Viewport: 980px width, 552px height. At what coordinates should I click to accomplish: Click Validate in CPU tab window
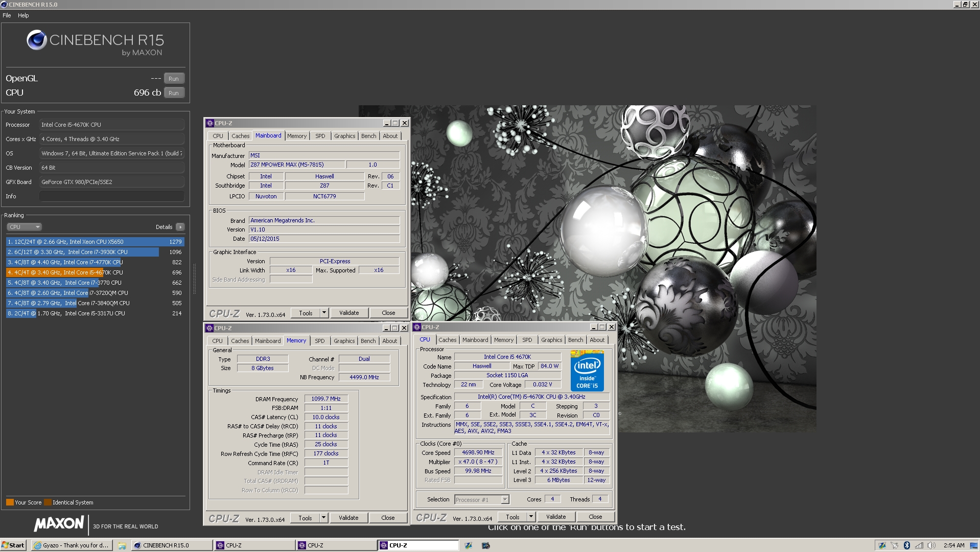pyautogui.click(x=556, y=517)
